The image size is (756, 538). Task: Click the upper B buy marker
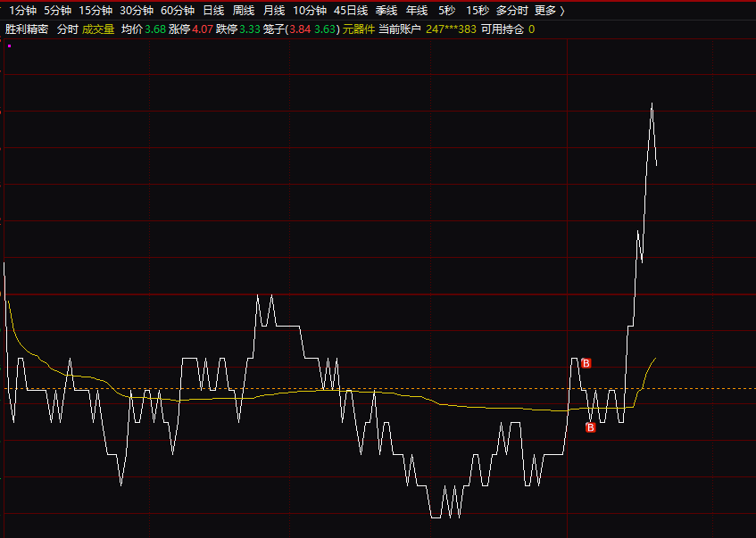click(x=586, y=363)
